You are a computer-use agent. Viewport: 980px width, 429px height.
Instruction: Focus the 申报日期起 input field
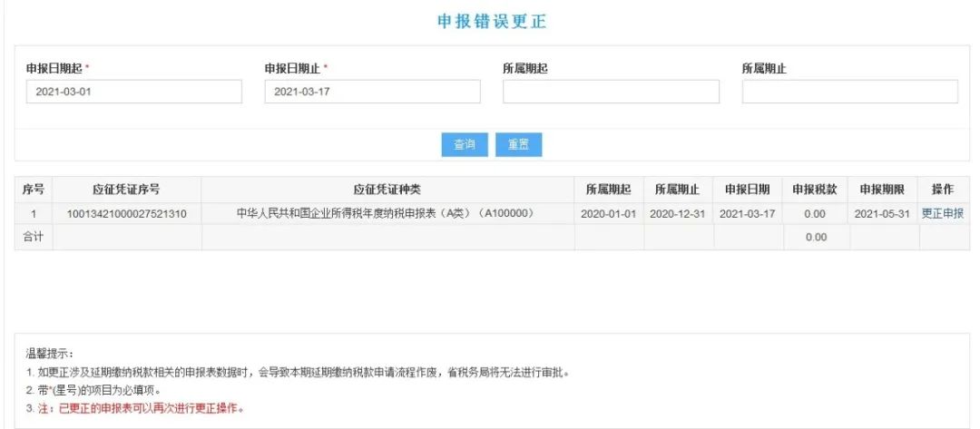pos(133,92)
